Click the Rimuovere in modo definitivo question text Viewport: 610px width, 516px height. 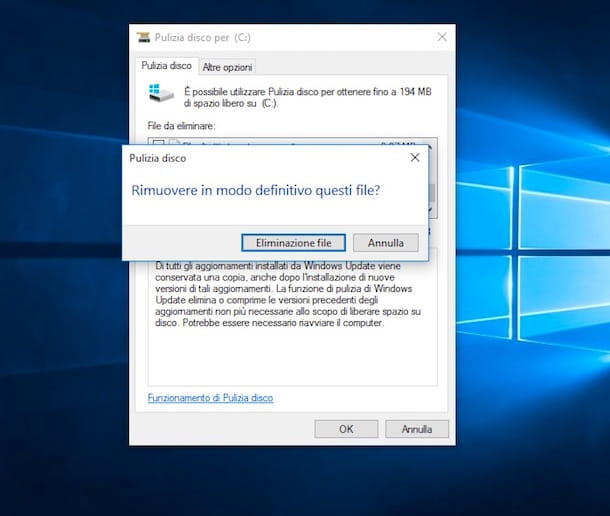point(256,190)
